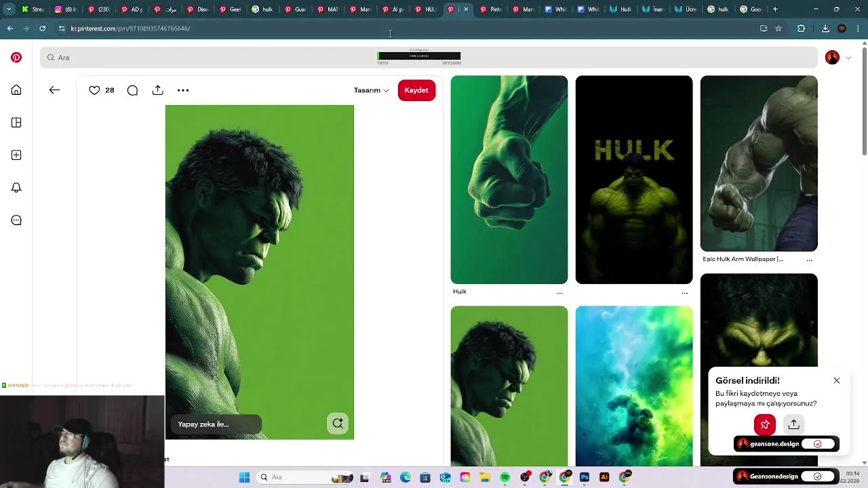Open the boards icon in the Pinterest sidebar

[x=16, y=123]
